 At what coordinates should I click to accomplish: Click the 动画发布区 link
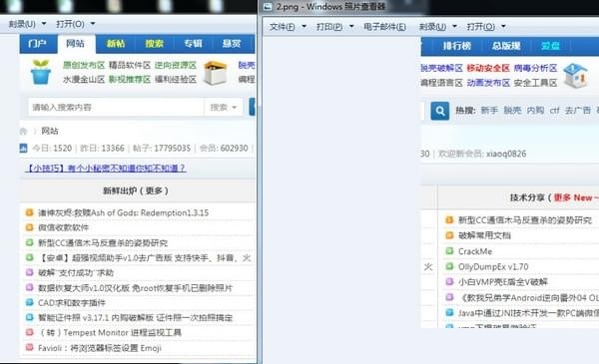click(488, 83)
